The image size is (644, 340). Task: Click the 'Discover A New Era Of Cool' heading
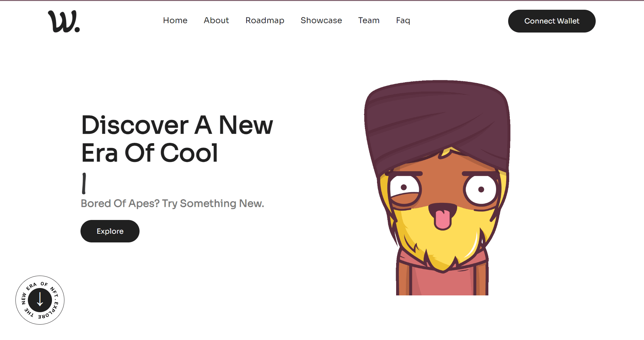(177, 139)
